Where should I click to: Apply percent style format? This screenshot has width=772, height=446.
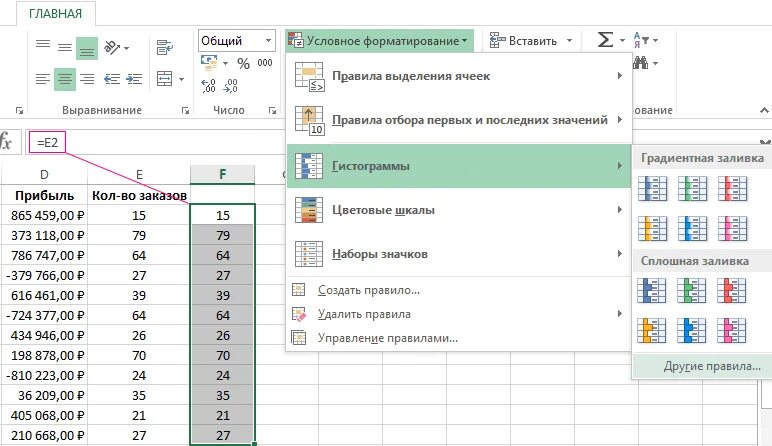(x=243, y=64)
